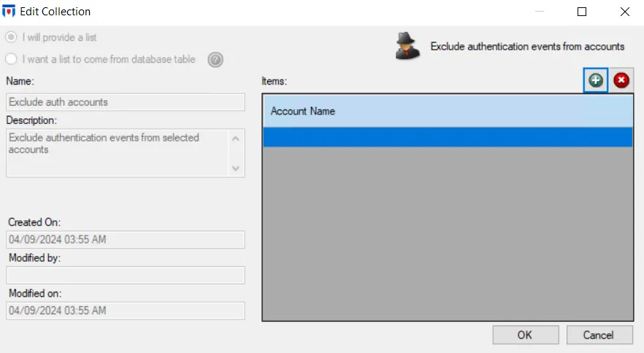
Task: Click the 'Description:' label
Action: (x=31, y=120)
